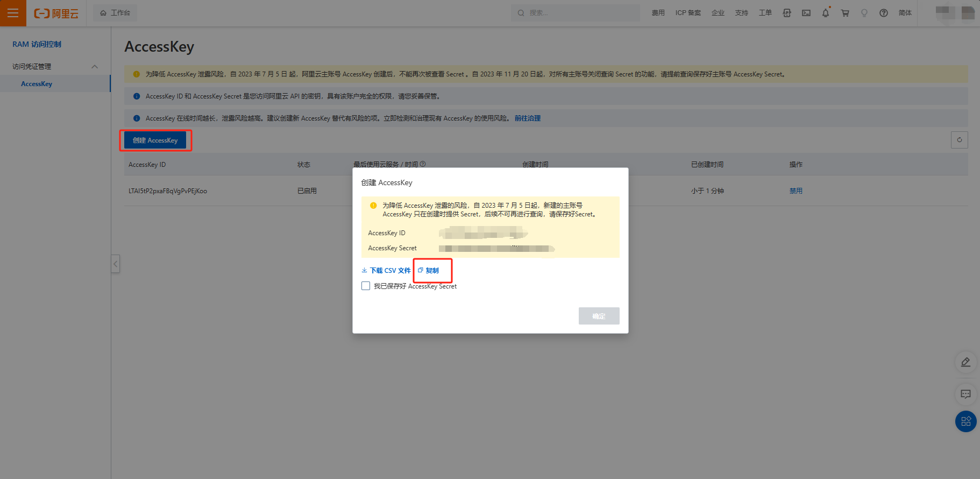This screenshot has width=980, height=479.
Task: Open the feedback edit pencil icon
Action: 966,362
